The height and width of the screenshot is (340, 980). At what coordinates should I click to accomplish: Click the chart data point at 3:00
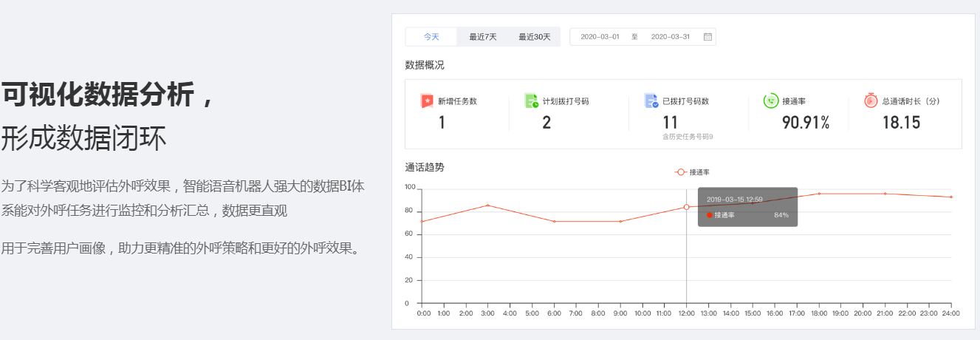487,205
